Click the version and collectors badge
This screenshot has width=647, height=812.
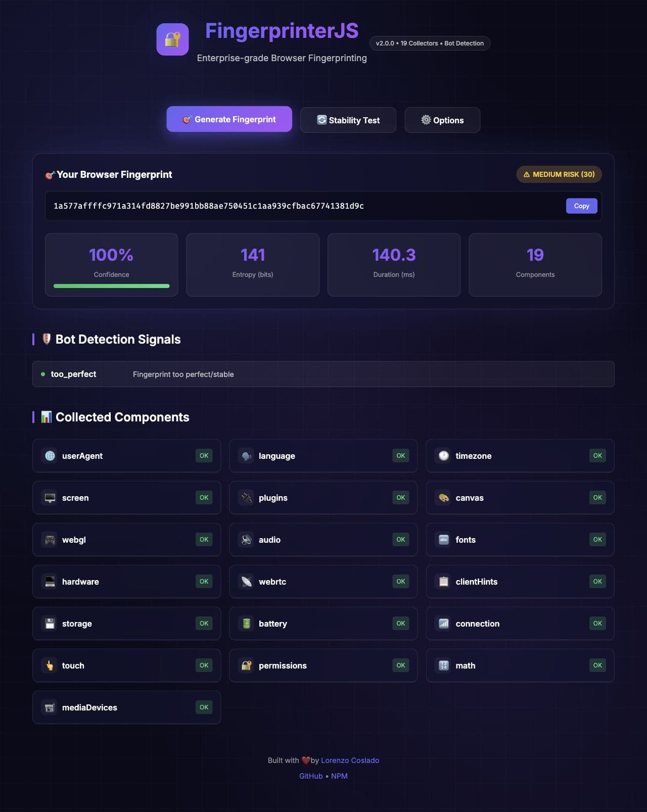430,43
